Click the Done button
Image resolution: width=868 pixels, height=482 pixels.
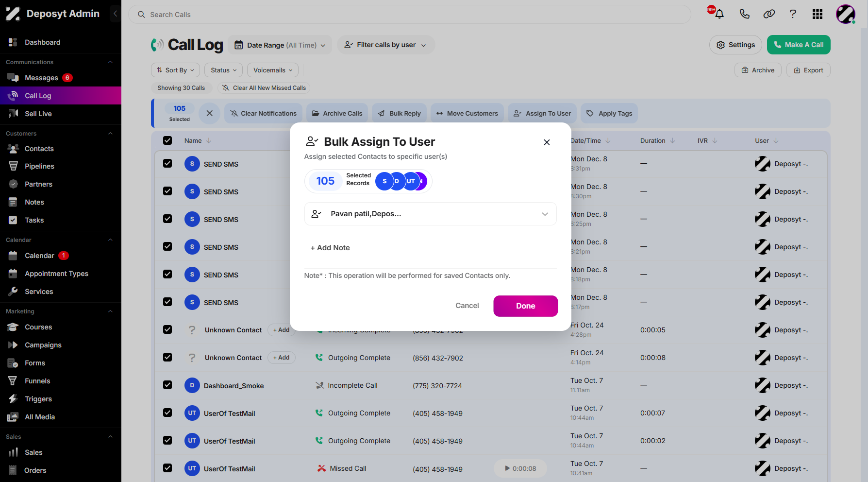(x=526, y=306)
